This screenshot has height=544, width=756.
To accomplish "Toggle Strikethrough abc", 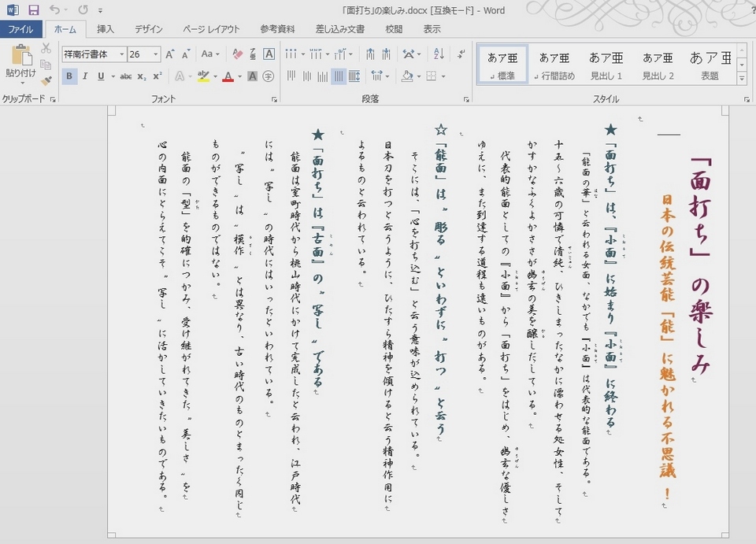I will 126,76.
